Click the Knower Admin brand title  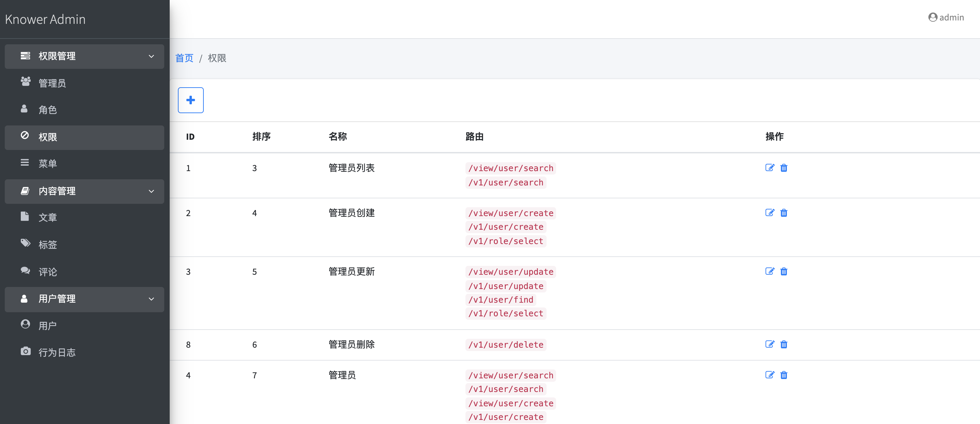pyautogui.click(x=45, y=19)
